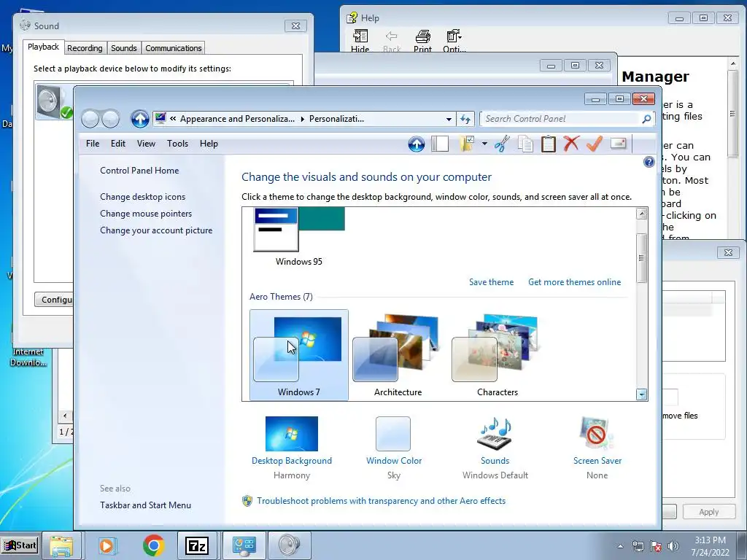Expand the folder options dropdown arrow
The height and width of the screenshot is (560, 747).
(484, 144)
